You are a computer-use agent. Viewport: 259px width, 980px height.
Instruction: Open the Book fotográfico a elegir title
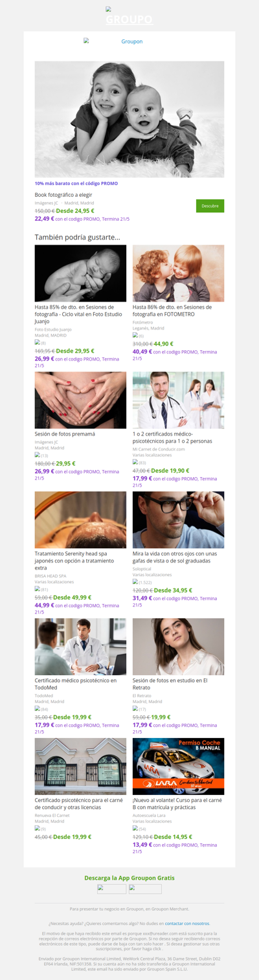63,194
